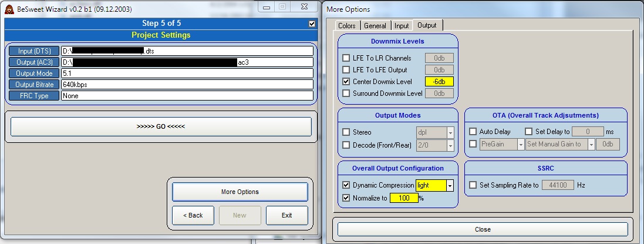The height and width of the screenshot is (244, 644).
Task: Click the Input .dts path field
Action: point(187,51)
